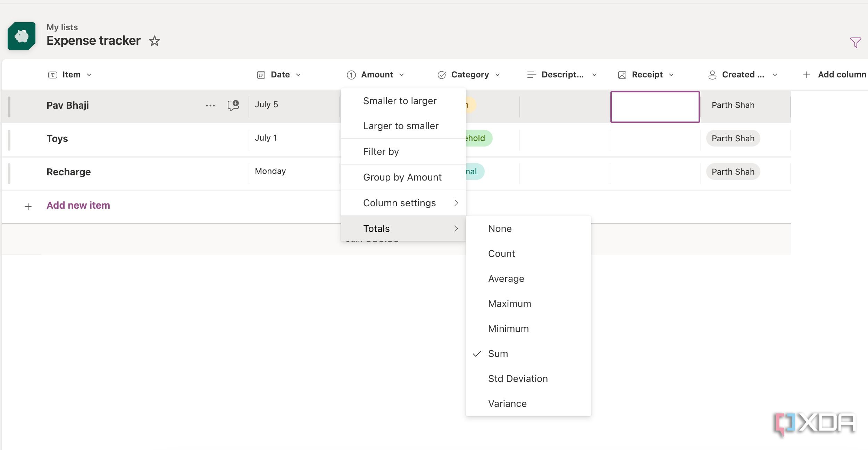
Task: Click the plus icon beside Add new item
Action: [x=28, y=207]
